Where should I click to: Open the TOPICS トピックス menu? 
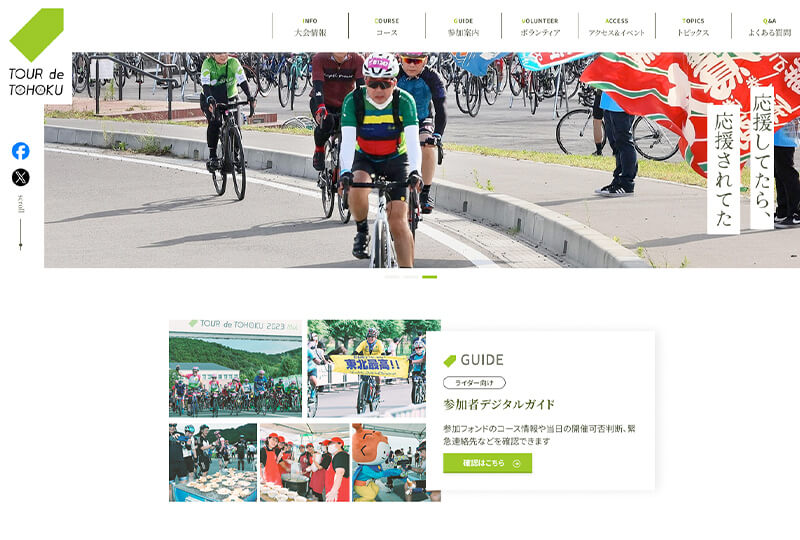pyautogui.click(x=693, y=27)
